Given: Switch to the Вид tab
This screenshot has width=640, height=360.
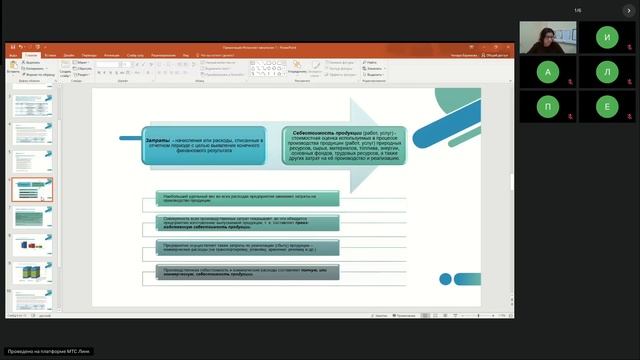Looking at the screenshot, I should pos(186,55).
